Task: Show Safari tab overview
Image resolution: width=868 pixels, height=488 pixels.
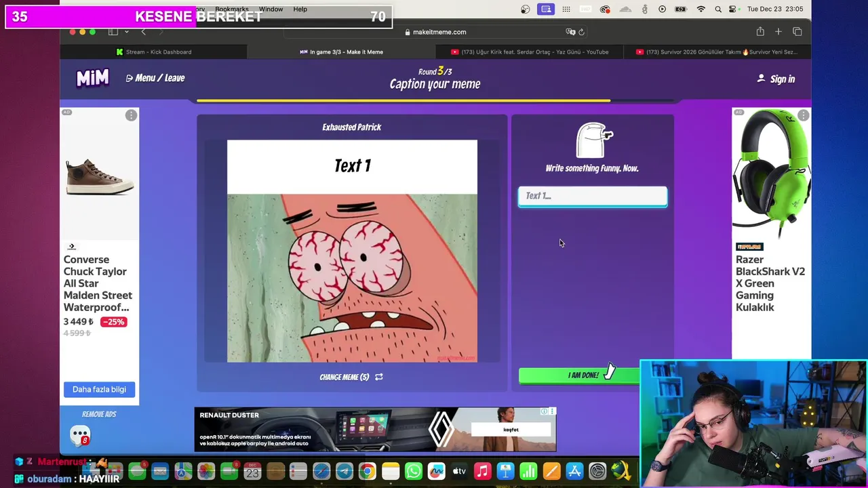Action: (797, 32)
